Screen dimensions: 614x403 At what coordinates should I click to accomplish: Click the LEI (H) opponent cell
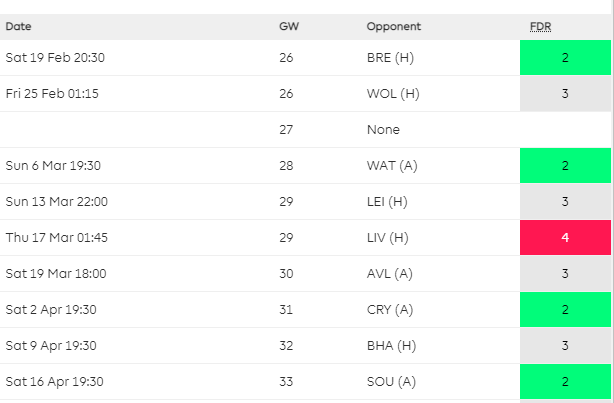coord(390,201)
